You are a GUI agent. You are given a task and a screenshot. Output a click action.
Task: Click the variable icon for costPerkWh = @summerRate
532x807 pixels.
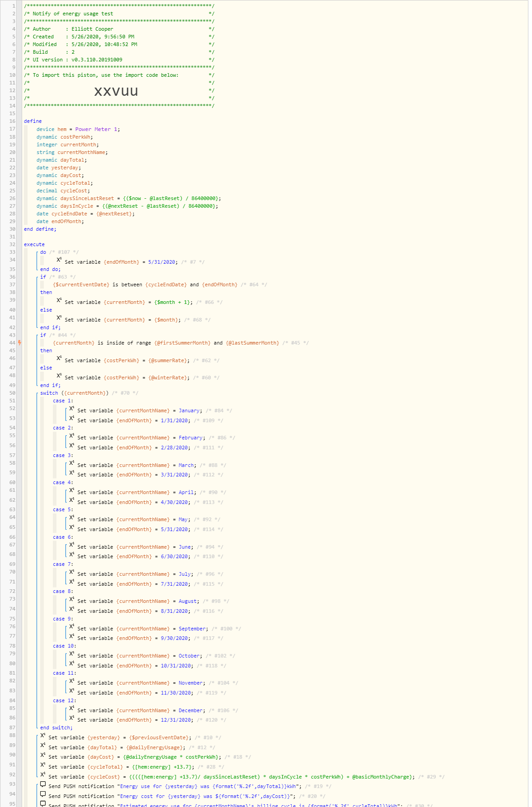click(59, 358)
